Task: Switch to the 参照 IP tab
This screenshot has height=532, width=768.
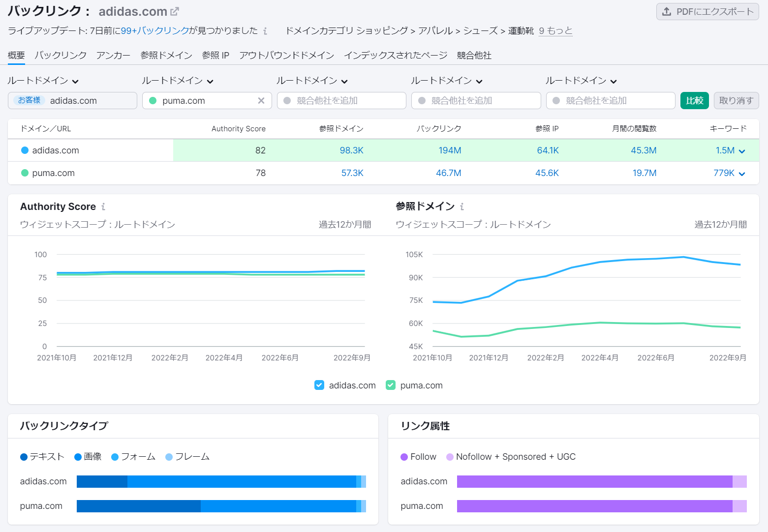Action: [215, 55]
